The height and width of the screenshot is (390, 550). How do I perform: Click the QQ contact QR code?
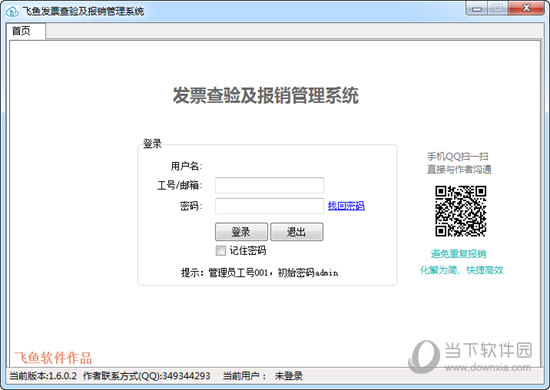tap(461, 211)
